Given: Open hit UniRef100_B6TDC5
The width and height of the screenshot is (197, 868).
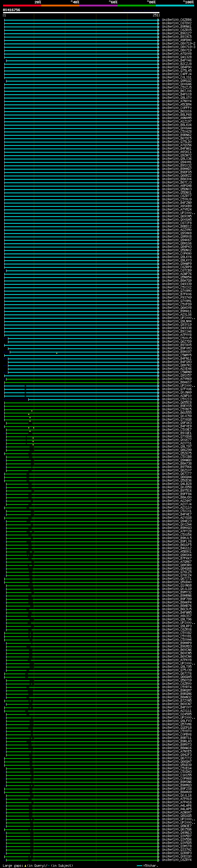Looking at the screenshot, I should (x=177, y=139).
